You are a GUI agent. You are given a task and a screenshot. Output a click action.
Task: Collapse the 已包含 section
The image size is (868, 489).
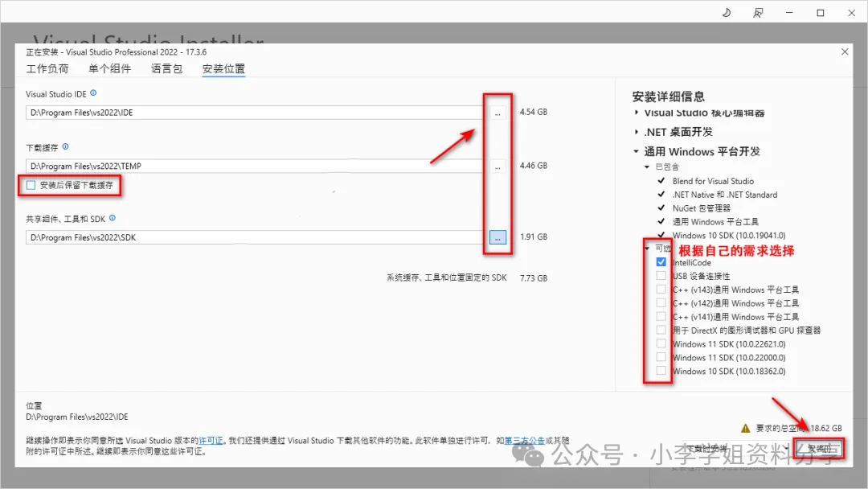point(646,166)
